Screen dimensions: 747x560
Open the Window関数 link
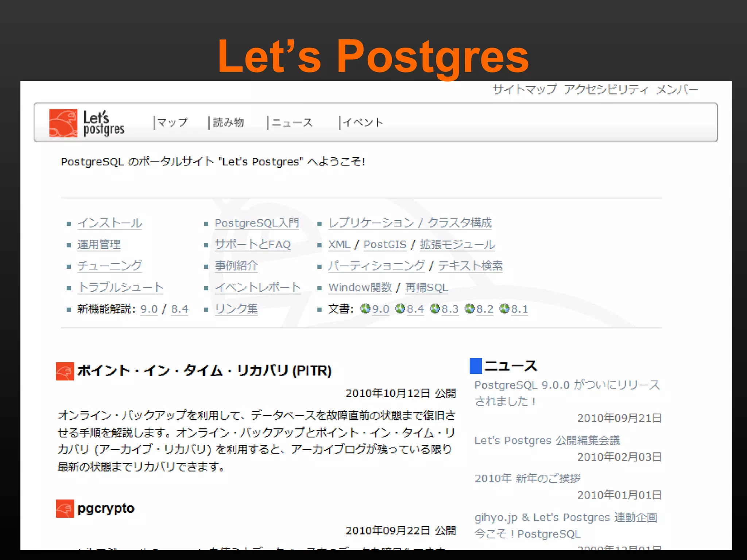(360, 287)
